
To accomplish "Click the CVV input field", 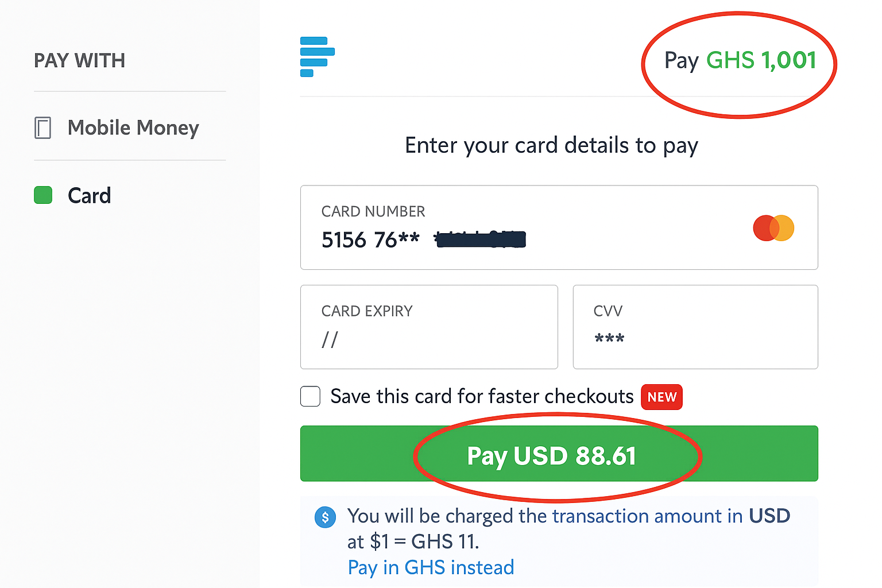I will 695,327.
